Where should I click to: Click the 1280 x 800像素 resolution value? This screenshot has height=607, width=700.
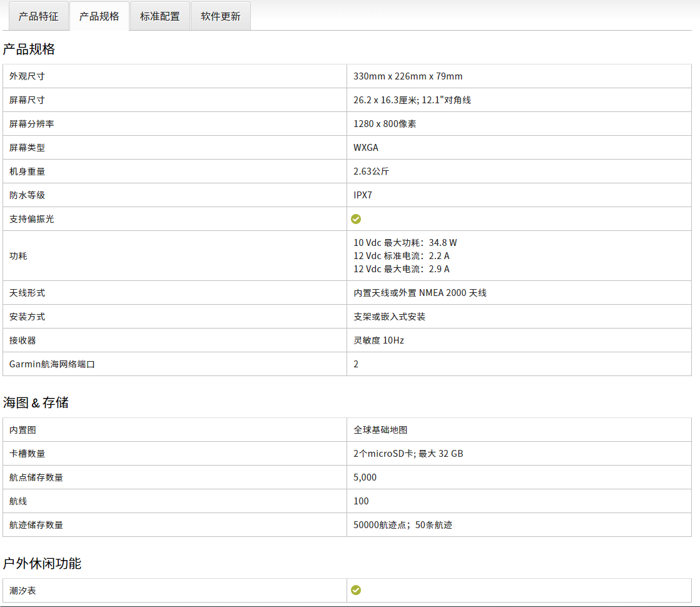(x=385, y=124)
